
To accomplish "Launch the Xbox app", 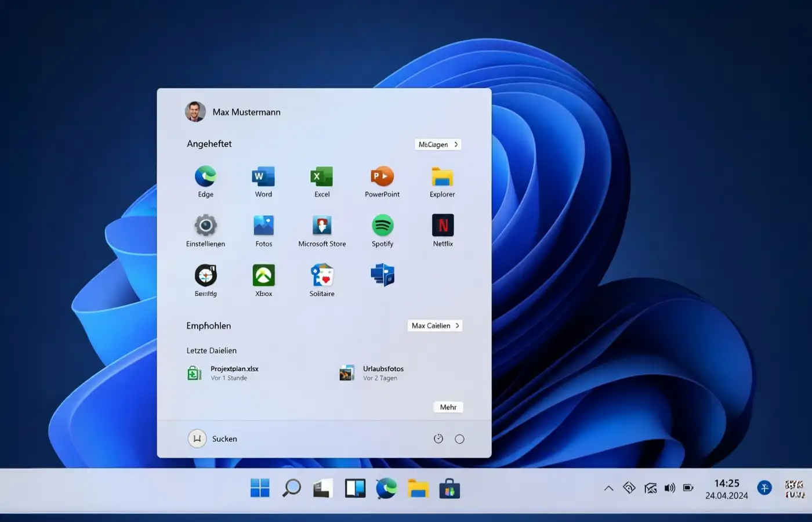I will (264, 275).
